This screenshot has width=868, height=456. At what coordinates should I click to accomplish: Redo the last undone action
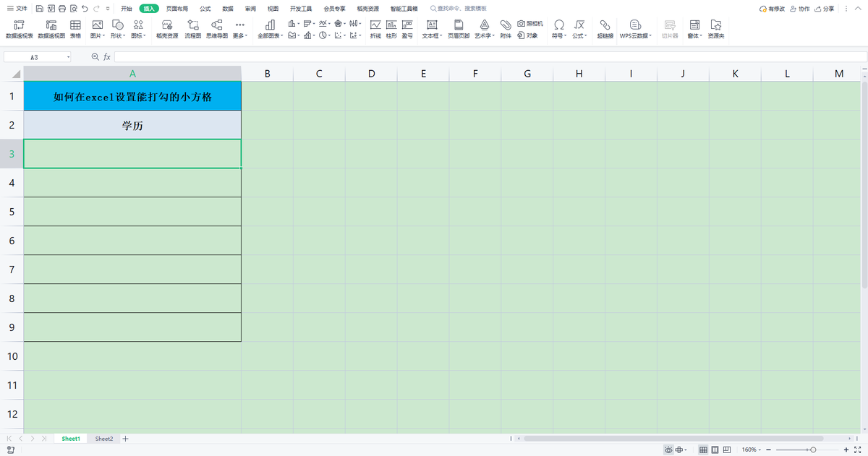pyautogui.click(x=96, y=9)
